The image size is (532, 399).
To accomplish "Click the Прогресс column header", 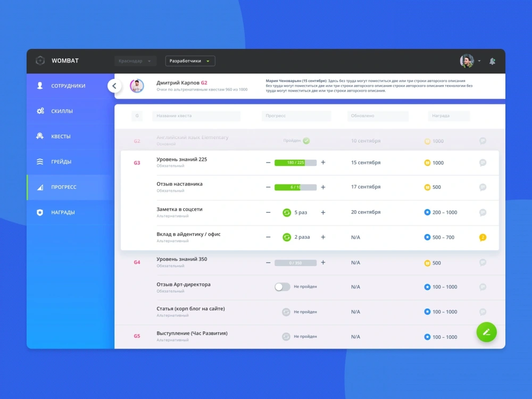I will pos(296,115).
